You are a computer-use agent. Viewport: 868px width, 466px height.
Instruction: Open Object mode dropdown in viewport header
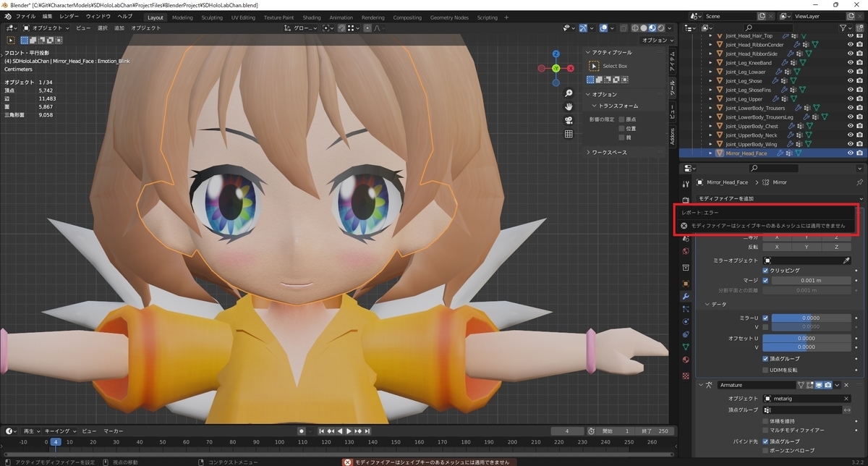pyautogui.click(x=46, y=28)
